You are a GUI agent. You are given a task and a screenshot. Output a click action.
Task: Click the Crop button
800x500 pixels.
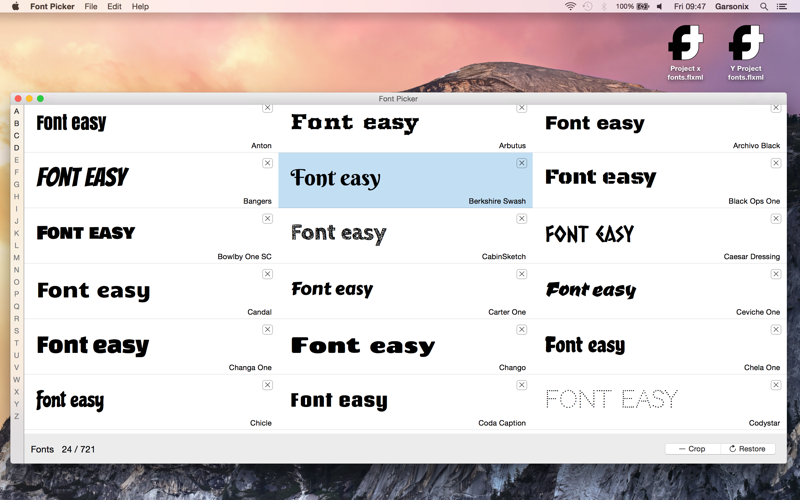click(692, 449)
